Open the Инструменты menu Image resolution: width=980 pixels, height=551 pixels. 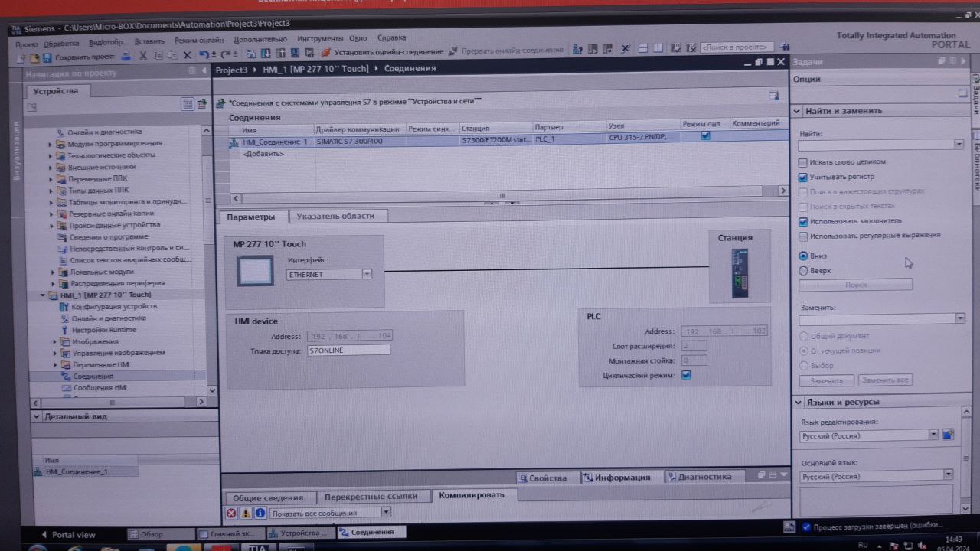click(320, 39)
